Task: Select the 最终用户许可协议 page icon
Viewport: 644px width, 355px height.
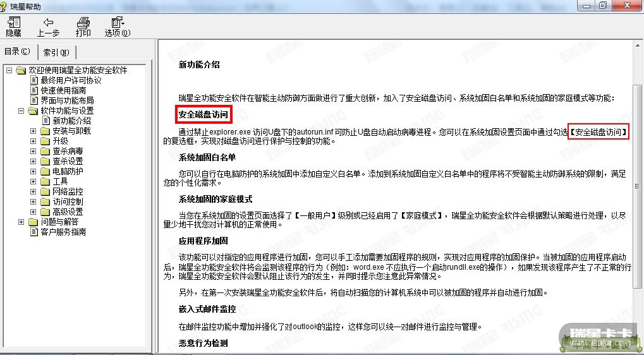Action: coord(35,80)
